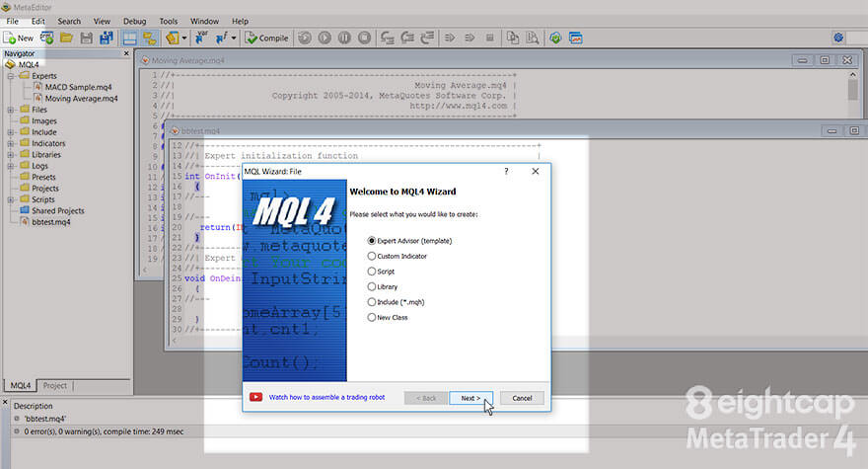Expand the Logs folder in Navigator
This screenshot has width=868, height=469.
pos(11,166)
